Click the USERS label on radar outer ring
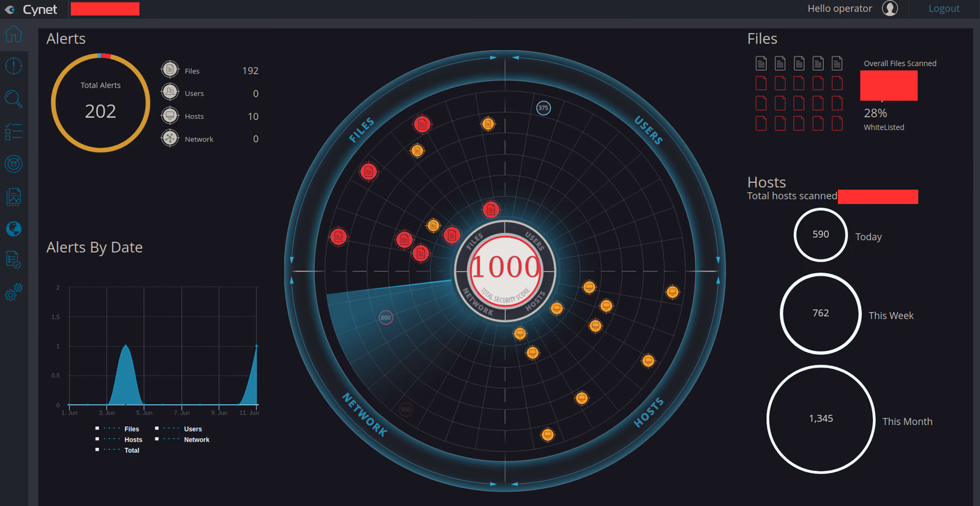Image resolution: width=980 pixels, height=506 pixels. click(x=649, y=130)
